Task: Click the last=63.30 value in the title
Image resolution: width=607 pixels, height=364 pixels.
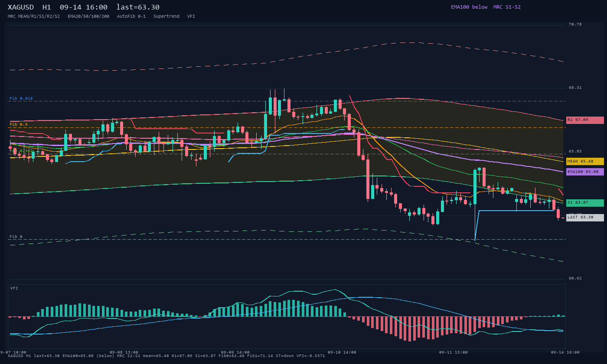Action: point(138,7)
